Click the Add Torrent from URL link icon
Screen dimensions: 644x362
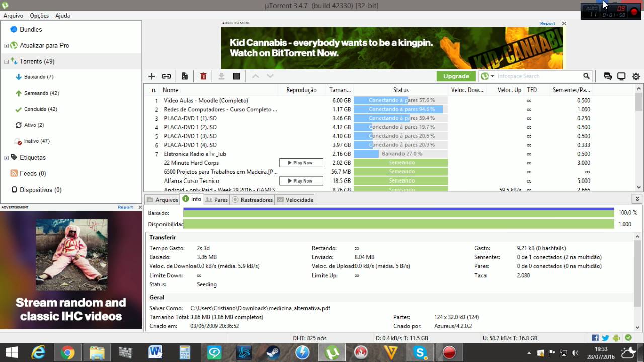166,76
